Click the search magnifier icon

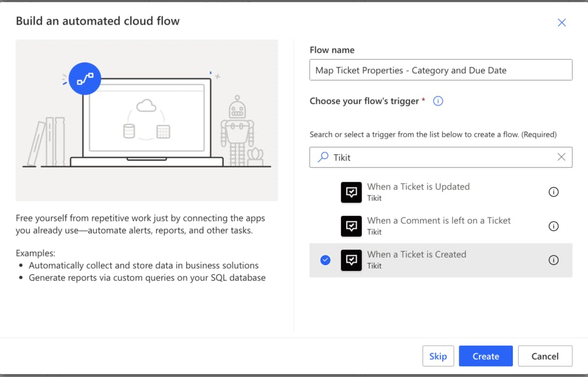(323, 157)
